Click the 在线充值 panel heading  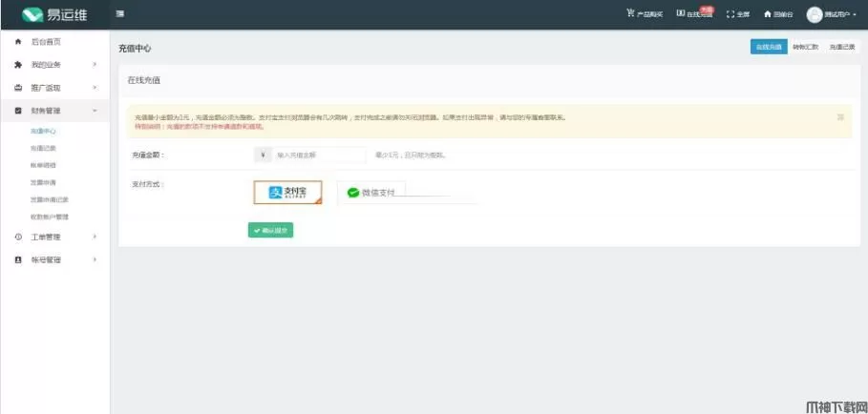click(x=144, y=80)
